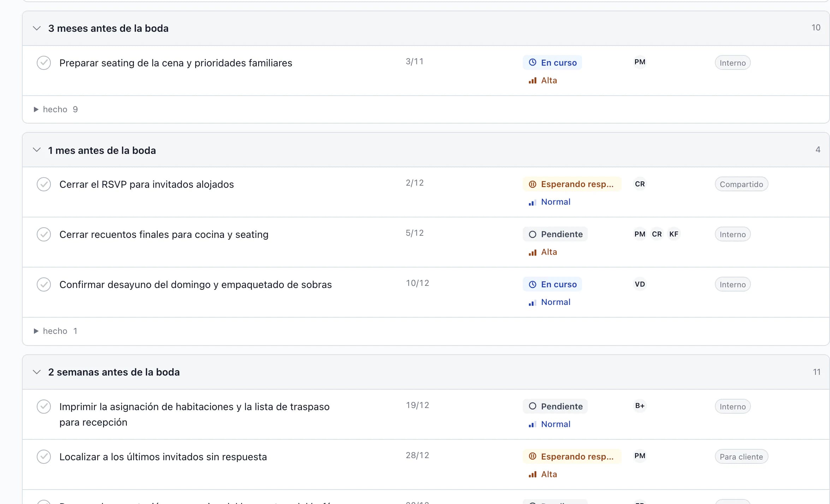Mark 'Imprimir la asignación de habitaciones' complete
830x504 pixels.
click(x=44, y=407)
